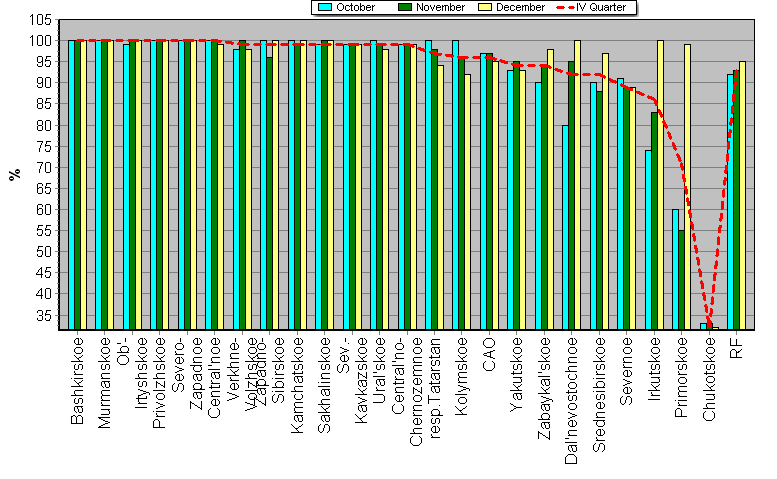Click the cyan October bar for Irkutskoe

(x=648, y=240)
